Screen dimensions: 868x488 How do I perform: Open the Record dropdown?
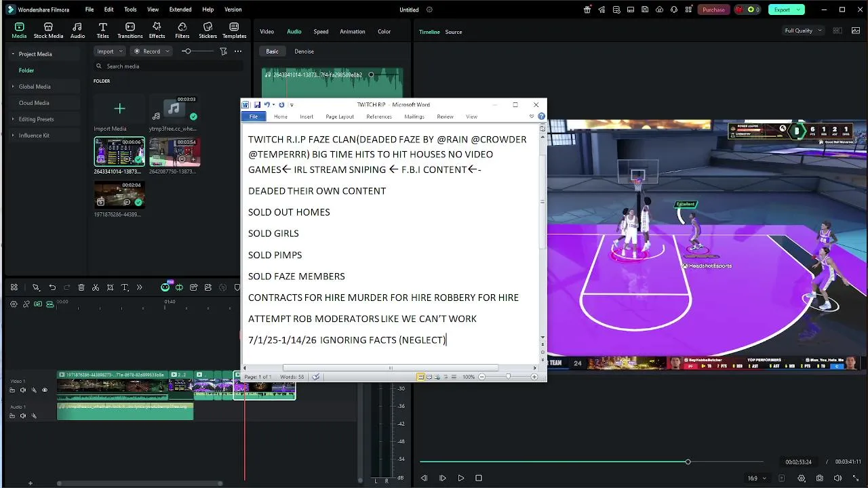(151, 52)
